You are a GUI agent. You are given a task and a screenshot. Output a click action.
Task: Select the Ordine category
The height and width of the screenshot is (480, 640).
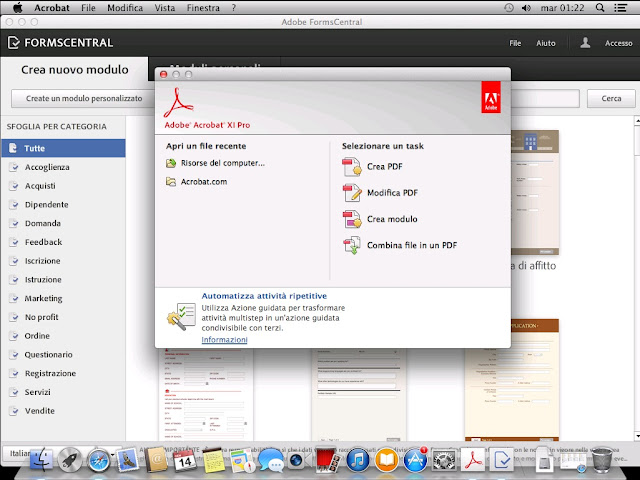pos(63,336)
